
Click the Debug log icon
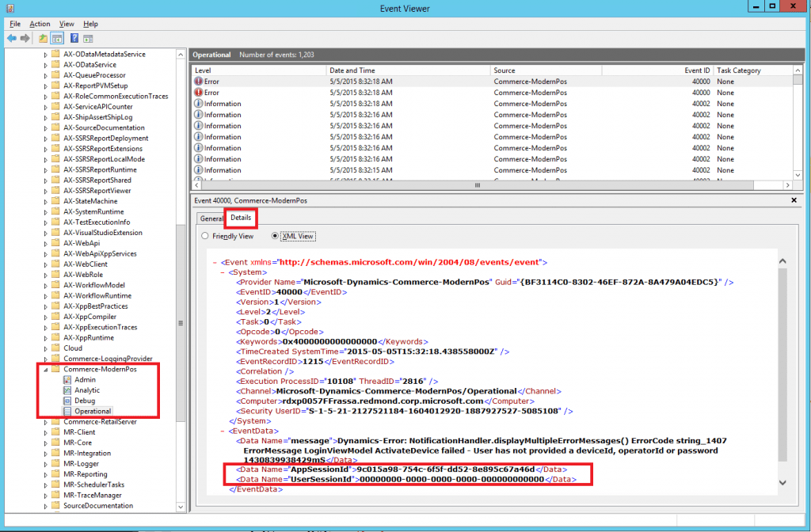[67, 401]
